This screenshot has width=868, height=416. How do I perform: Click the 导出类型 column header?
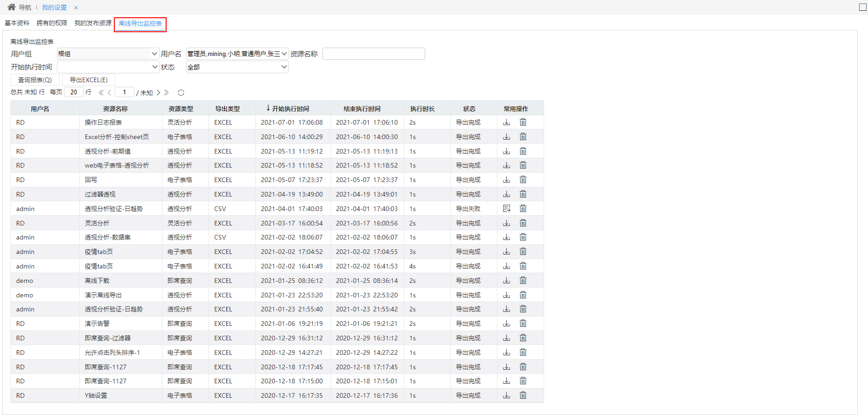227,109
